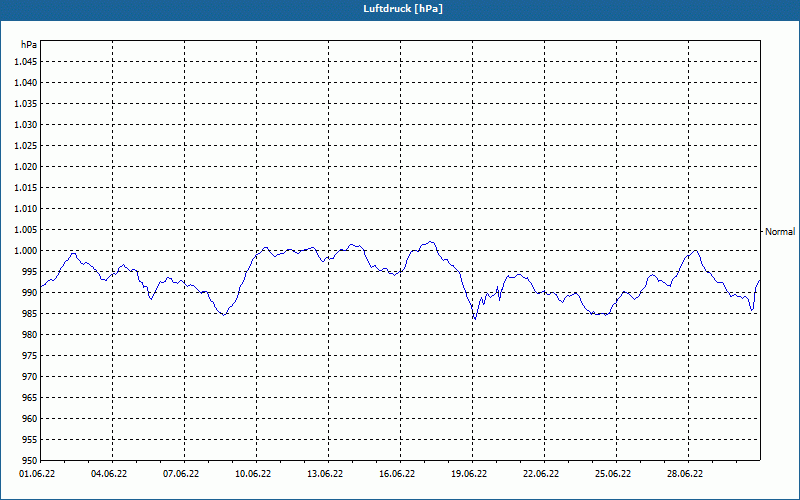800x500 pixels.
Task: Click the 1.025 axis label
Action: click(x=26, y=145)
